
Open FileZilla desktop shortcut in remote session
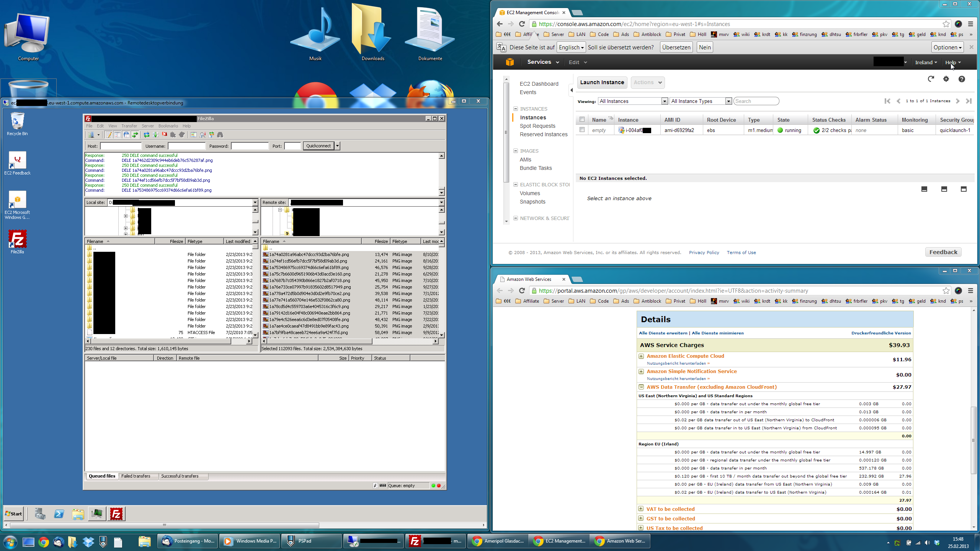[17, 242]
